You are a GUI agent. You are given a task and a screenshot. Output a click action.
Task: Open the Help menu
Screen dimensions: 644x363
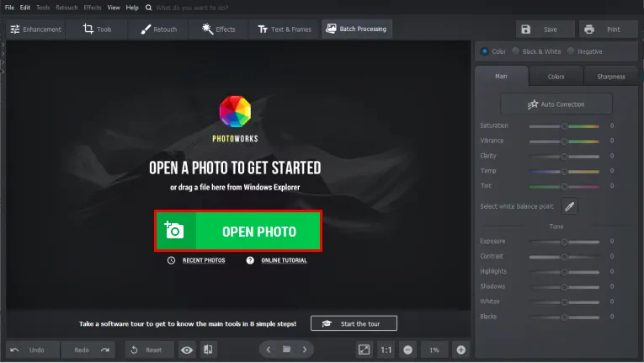pyautogui.click(x=132, y=8)
